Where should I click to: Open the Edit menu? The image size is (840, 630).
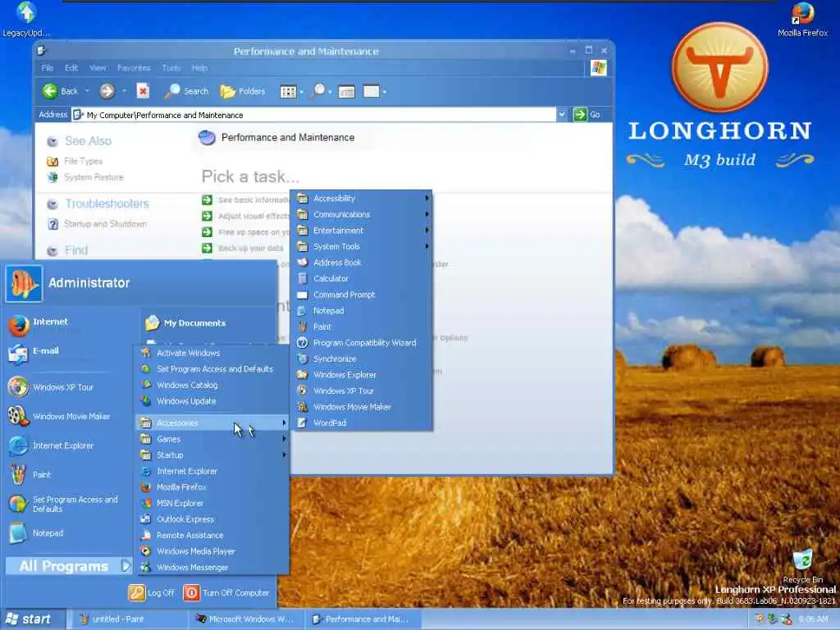(71, 68)
